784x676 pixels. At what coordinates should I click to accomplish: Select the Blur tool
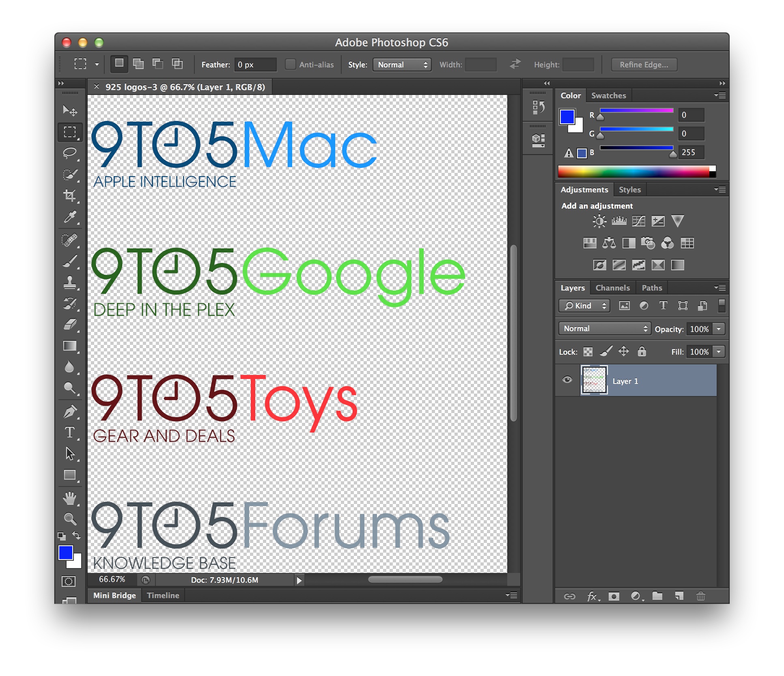coord(70,367)
